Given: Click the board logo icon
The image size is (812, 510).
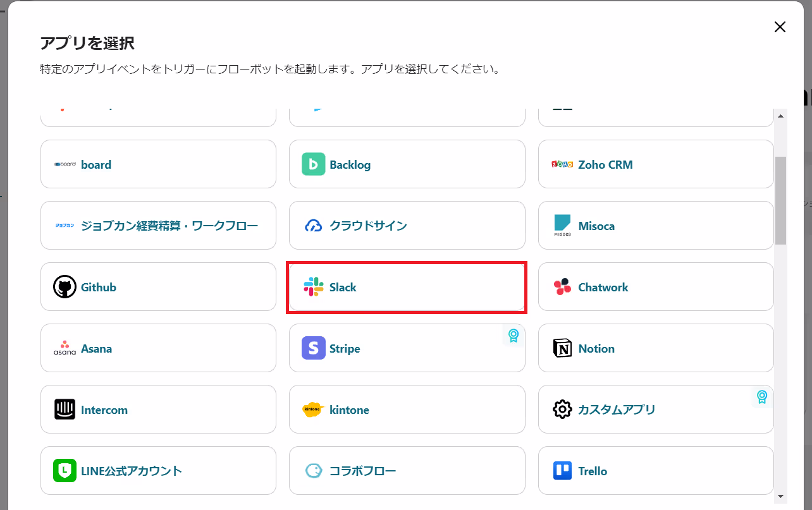Looking at the screenshot, I should pyautogui.click(x=65, y=164).
